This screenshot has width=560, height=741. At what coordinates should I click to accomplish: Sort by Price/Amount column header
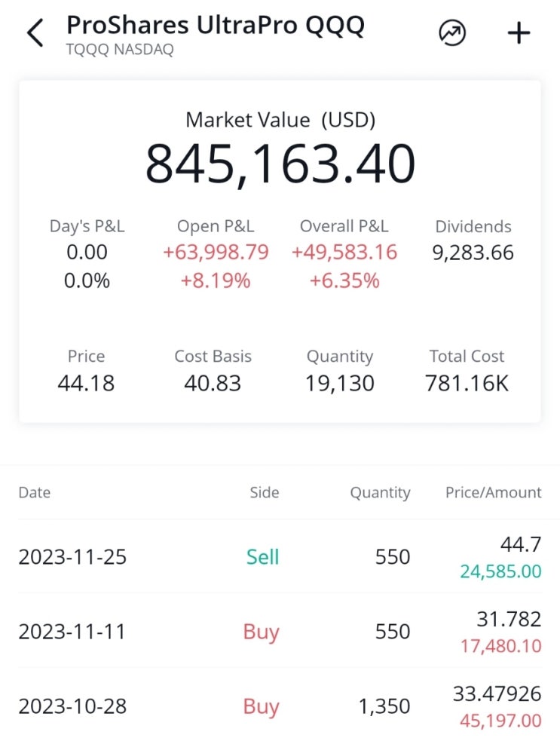493,492
